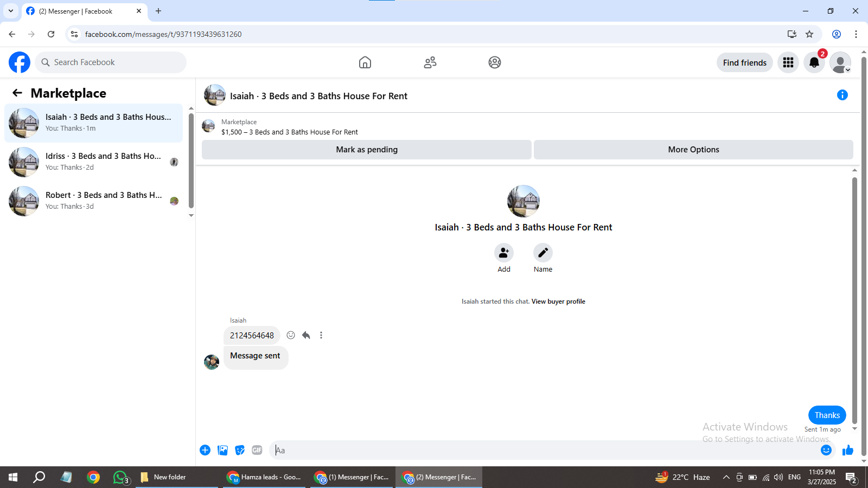View site information icon in address bar
The image size is (868, 488).
[74, 34]
